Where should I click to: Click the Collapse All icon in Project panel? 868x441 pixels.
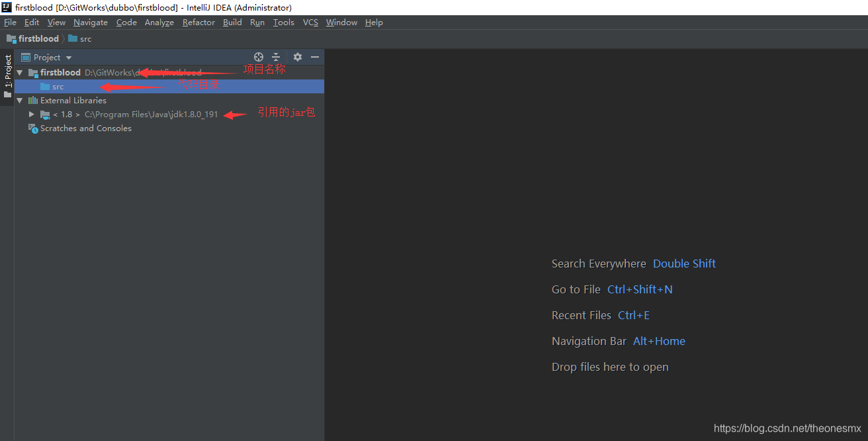coord(277,58)
